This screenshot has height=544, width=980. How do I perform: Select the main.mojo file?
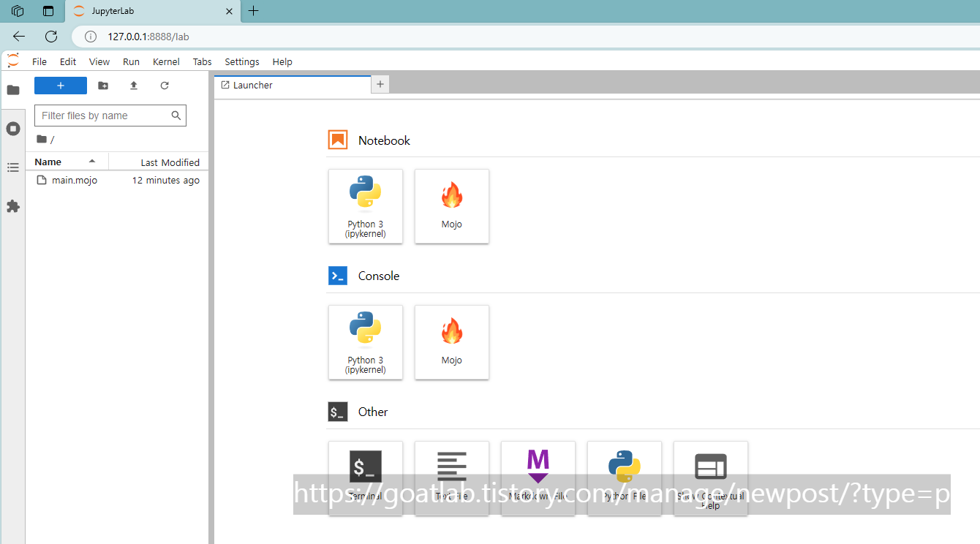[117, 180]
